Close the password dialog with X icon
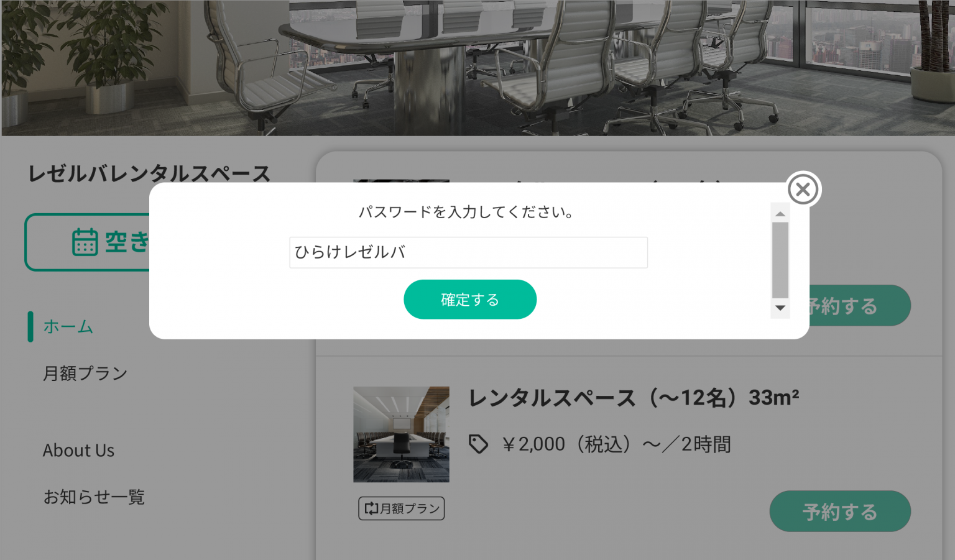The image size is (955, 560). (803, 189)
